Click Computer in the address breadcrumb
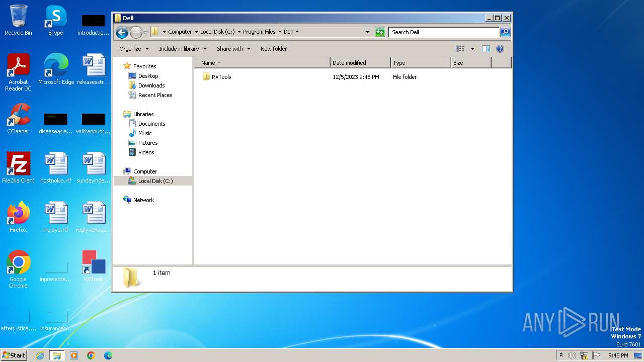 (180, 32)
